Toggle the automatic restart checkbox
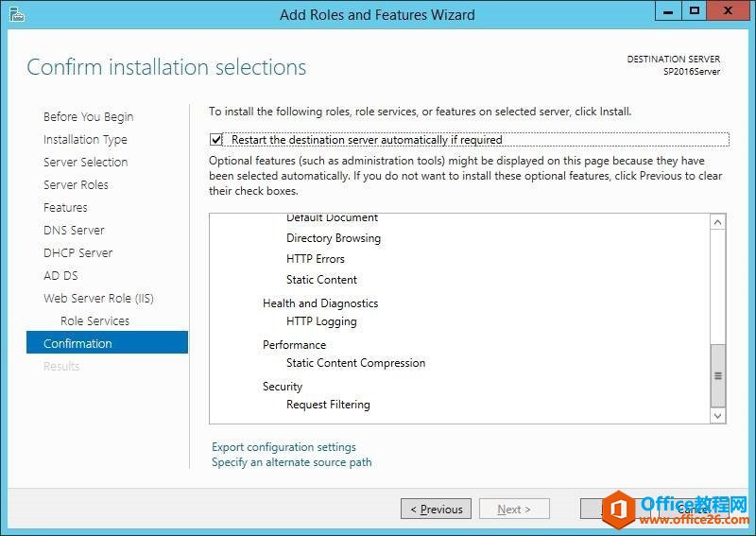Screen dimensions: 756x536 click(x=217, y=140)
